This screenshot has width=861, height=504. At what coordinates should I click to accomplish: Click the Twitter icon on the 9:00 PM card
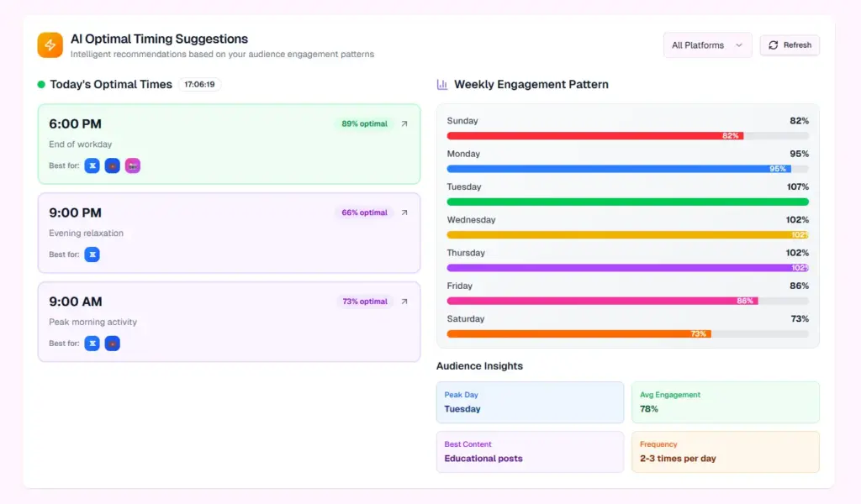point(92,255)
